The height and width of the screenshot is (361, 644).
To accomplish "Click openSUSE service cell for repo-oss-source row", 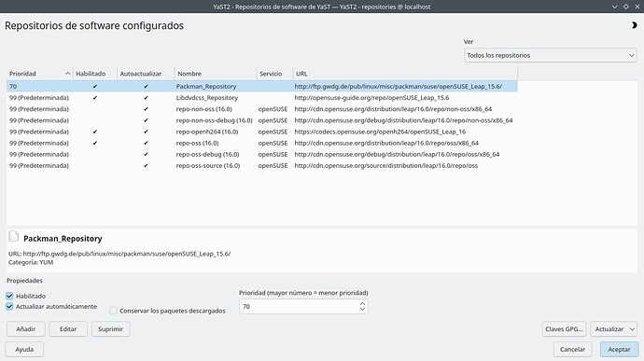I will pyautogui.click(x=273, y=165).
